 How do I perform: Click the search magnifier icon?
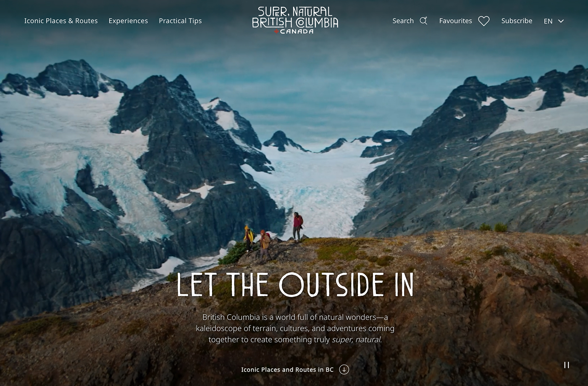pos(423,21)
